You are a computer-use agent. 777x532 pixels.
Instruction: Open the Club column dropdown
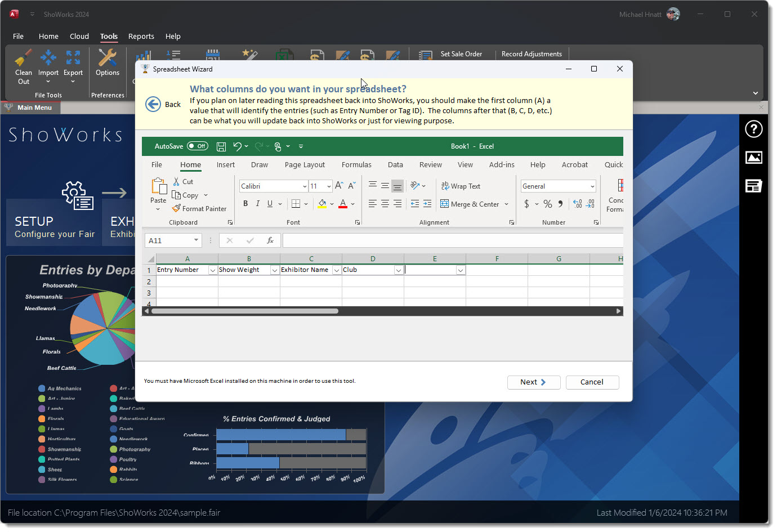[399, 270]
